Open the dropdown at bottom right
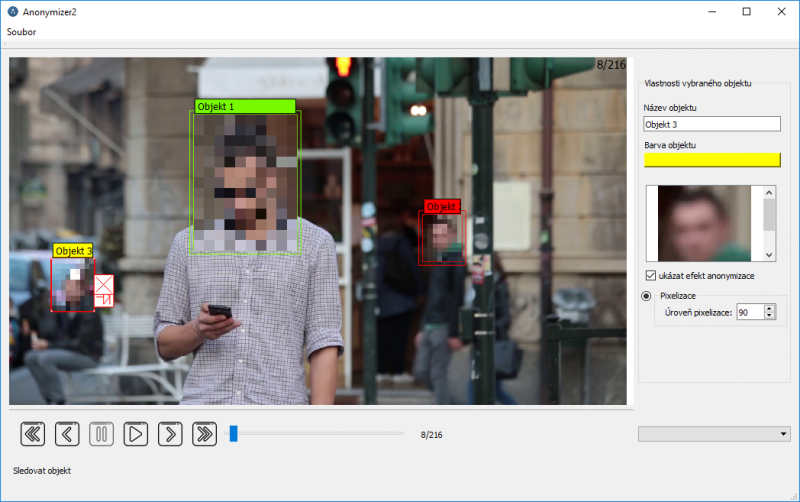This screenshot has height=502, width=800. (x=714, y=433)
